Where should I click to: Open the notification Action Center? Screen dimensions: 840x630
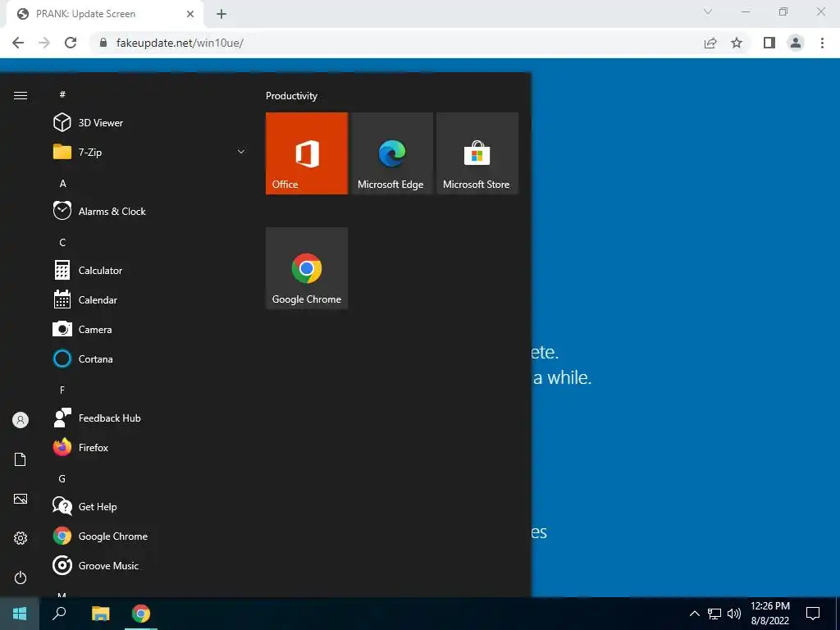coord(813,614)
